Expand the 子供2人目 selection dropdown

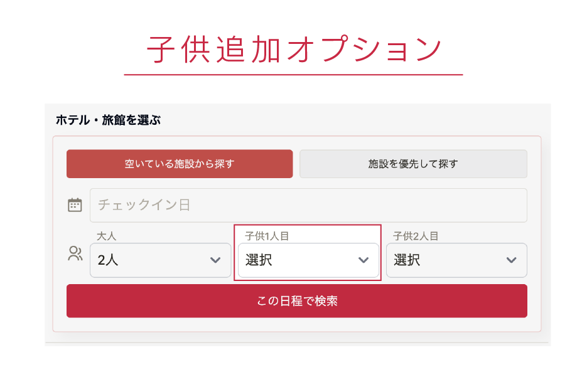click(456, 260)
